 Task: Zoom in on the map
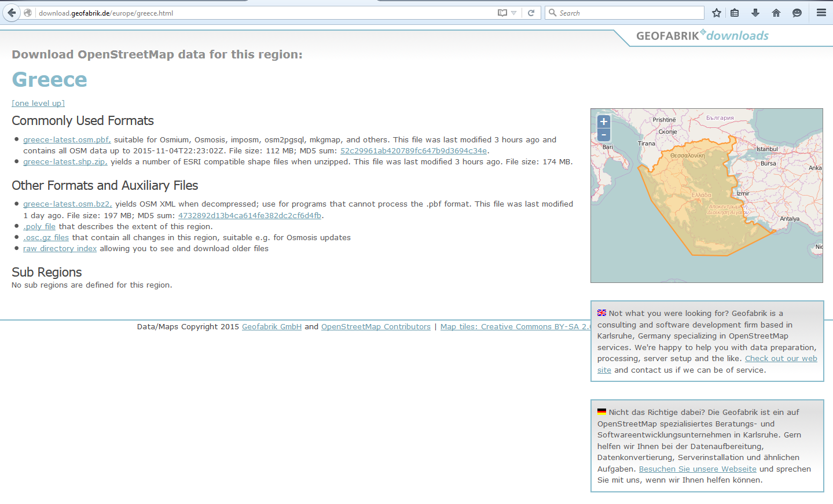pos(604,122)
